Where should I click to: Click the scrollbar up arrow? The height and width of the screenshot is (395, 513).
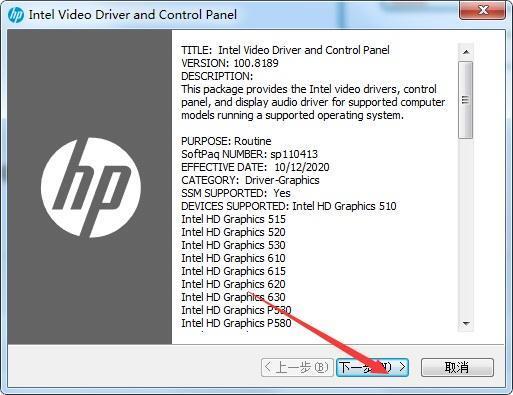click(466, 52)
